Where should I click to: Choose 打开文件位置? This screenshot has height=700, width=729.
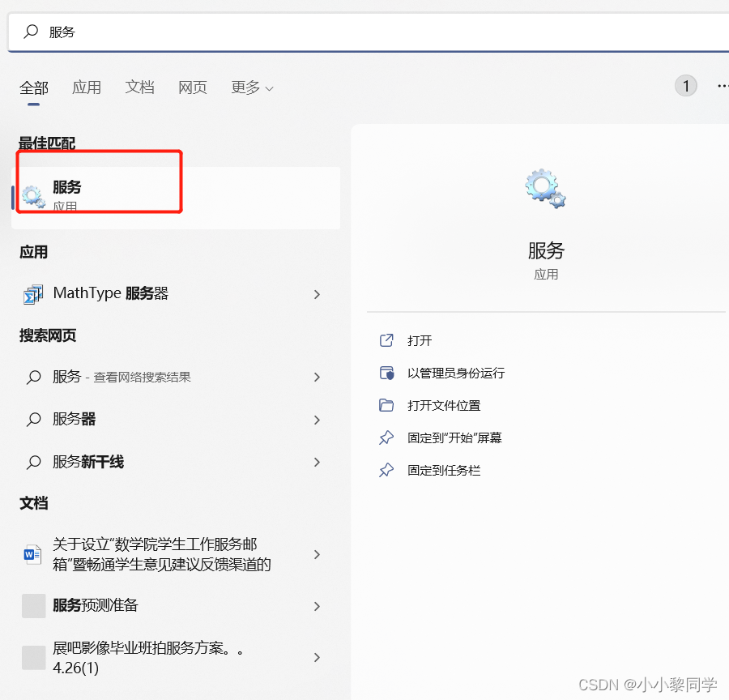pos(444,406)
